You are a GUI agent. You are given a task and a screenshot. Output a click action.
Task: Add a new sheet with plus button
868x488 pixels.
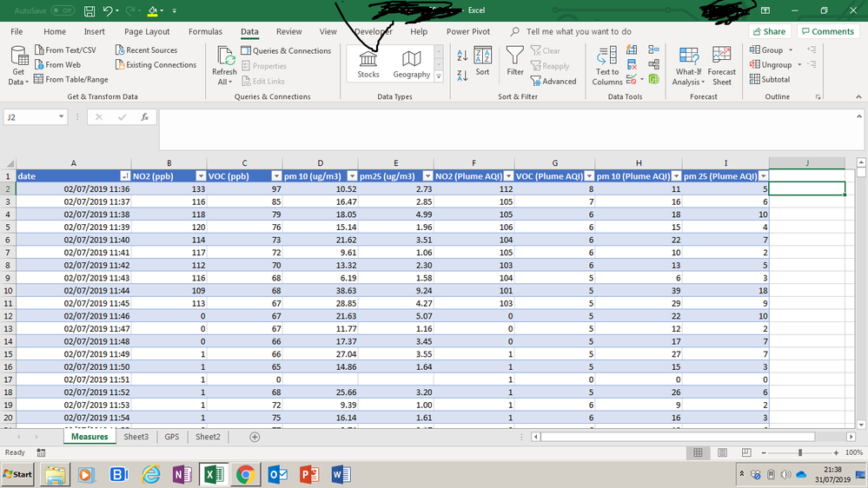(x=255, y=437)
